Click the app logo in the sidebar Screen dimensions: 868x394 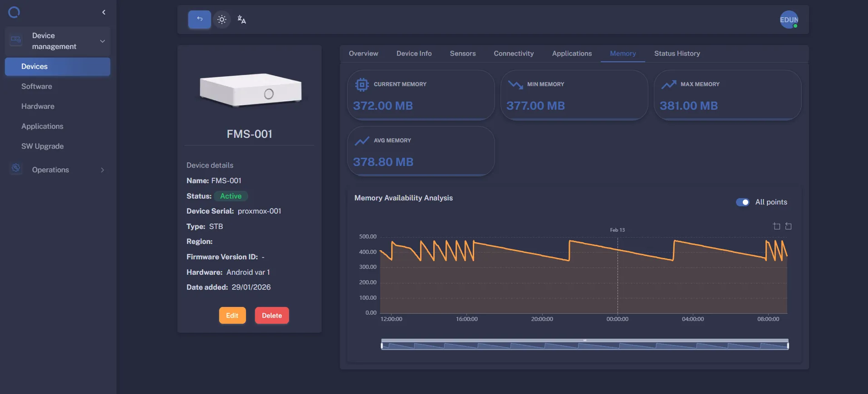pyautogui.click(x=14, y=12)
